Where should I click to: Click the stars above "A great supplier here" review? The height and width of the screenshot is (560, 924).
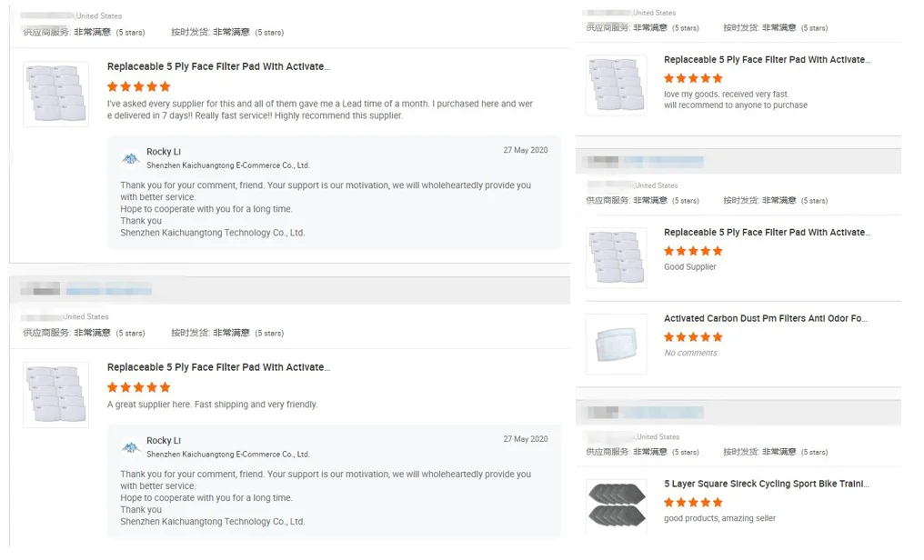[x=139, y=387]
